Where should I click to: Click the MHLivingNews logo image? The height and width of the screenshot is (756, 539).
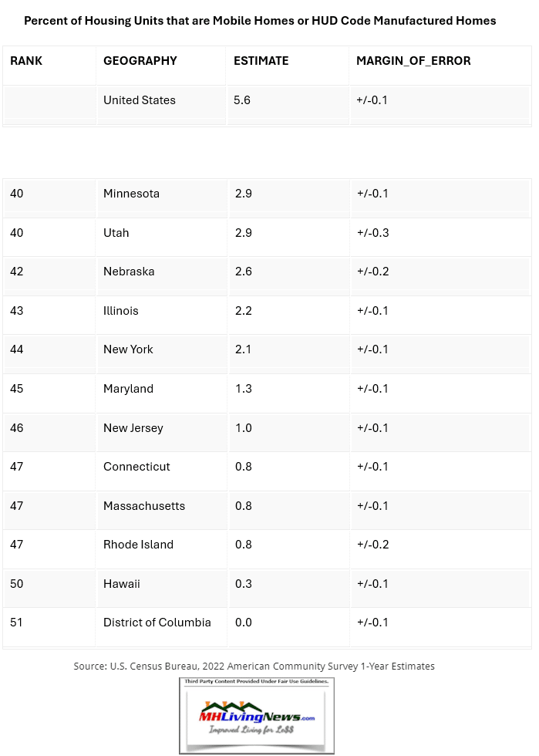click(x=257, y=715)
